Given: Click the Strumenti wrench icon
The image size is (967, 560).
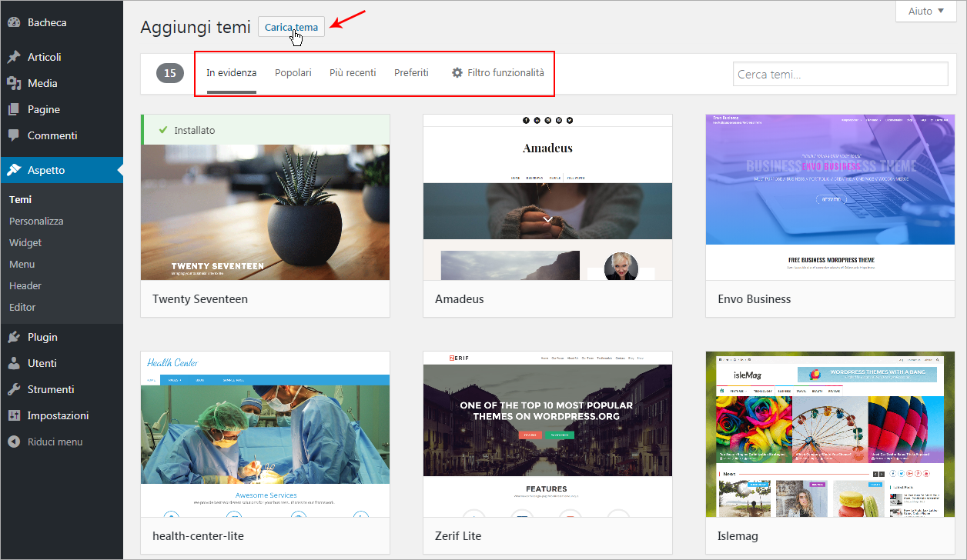Looking at the screenshot, I should pyautogui.click(x=14, y=389).
